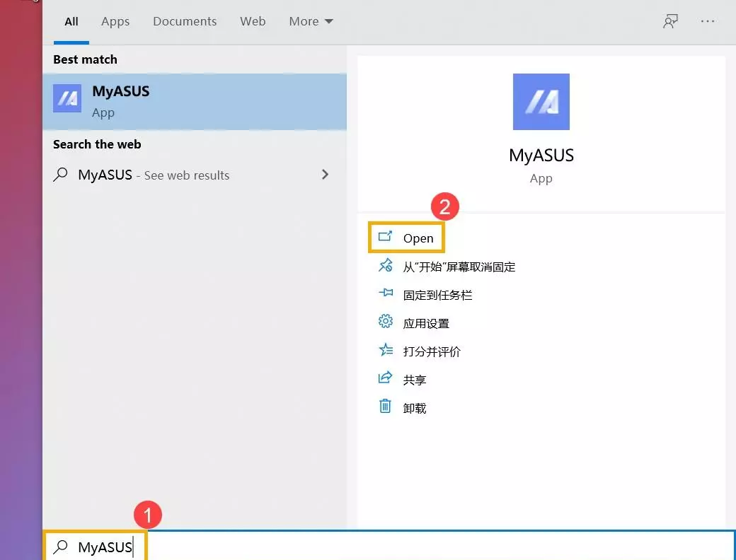Expand the More filter dropdown

[x=311, y=21]
